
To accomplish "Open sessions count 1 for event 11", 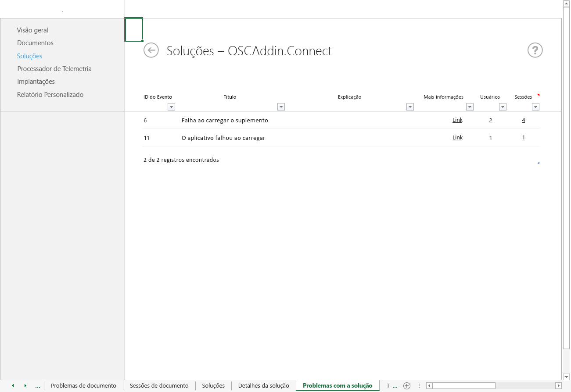I will [524, 138].
